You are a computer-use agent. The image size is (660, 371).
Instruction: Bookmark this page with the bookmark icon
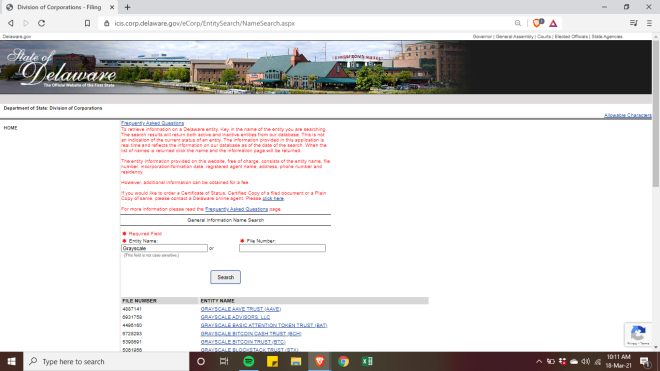pyautogui.click(x=87, y=23)
